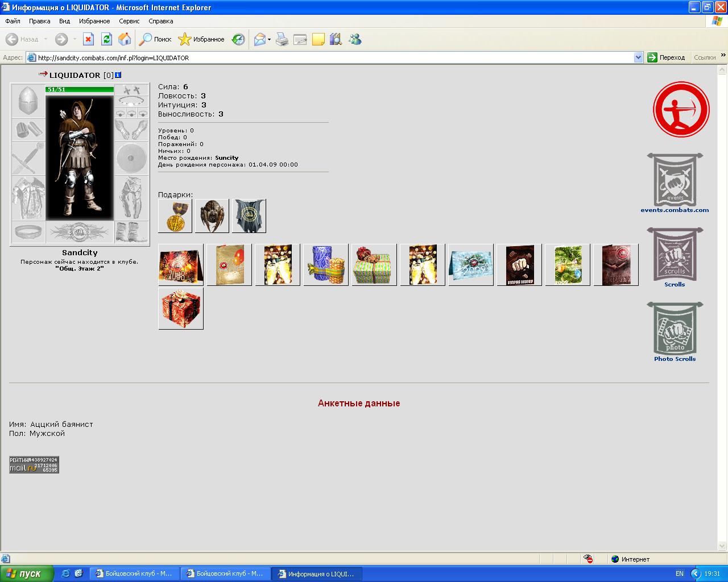The image size is (728, 582).
Task: Select the boots equipment slot
Action: coord(131,232)
